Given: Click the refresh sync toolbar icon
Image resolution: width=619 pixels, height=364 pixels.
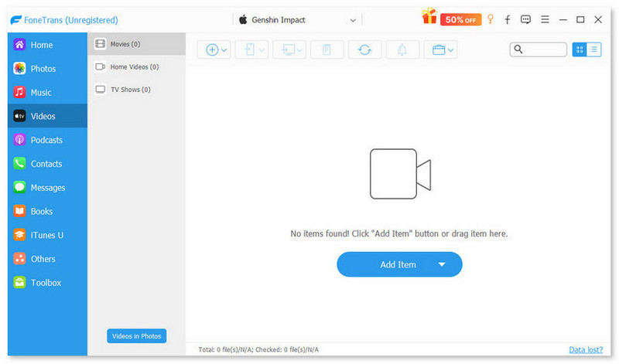Looking at the screenshot, I should tap(364, 49).
